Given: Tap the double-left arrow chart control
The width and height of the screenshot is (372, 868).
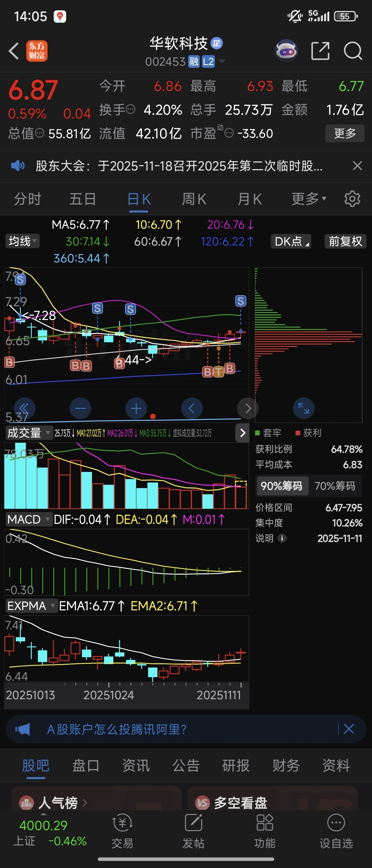Looking at the screenshot, I should [x=24, y=409].
